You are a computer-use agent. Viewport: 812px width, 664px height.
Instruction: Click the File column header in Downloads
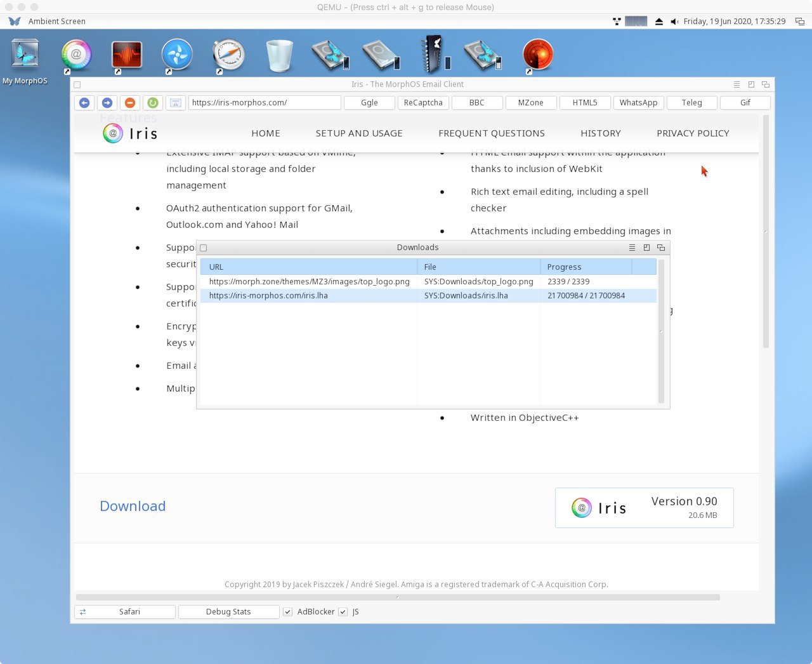coord(479,267)
